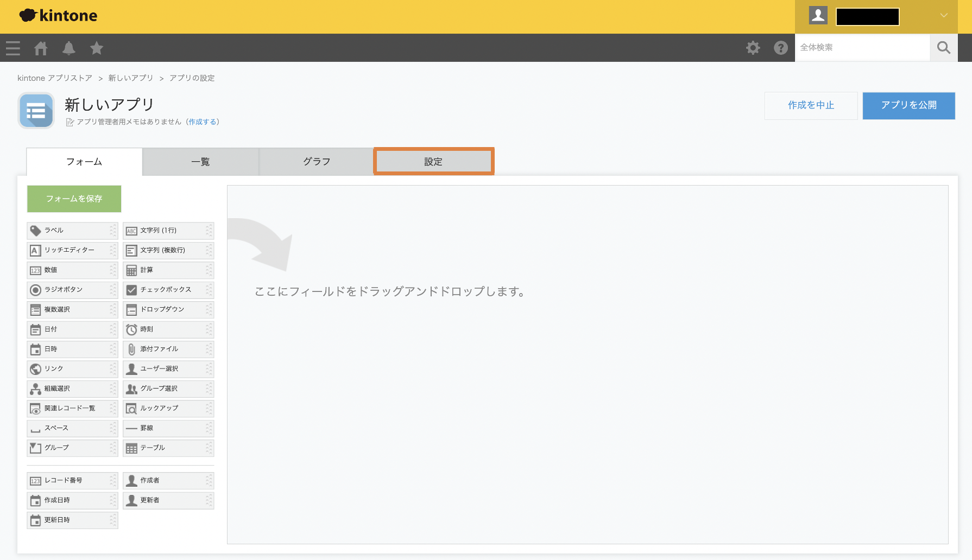Select the 複数選択 field item
The image size is (972, 560).
click(x=72, y=309)
